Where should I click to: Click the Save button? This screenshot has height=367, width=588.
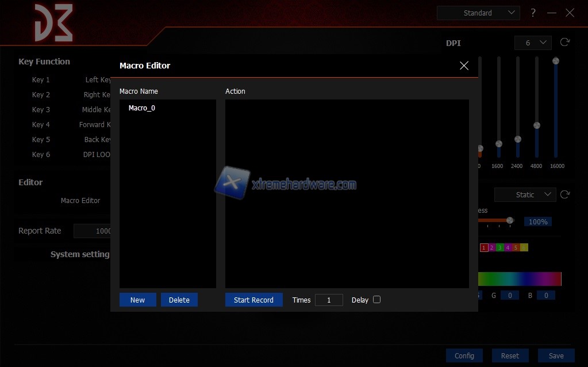(x=556, y=355)
